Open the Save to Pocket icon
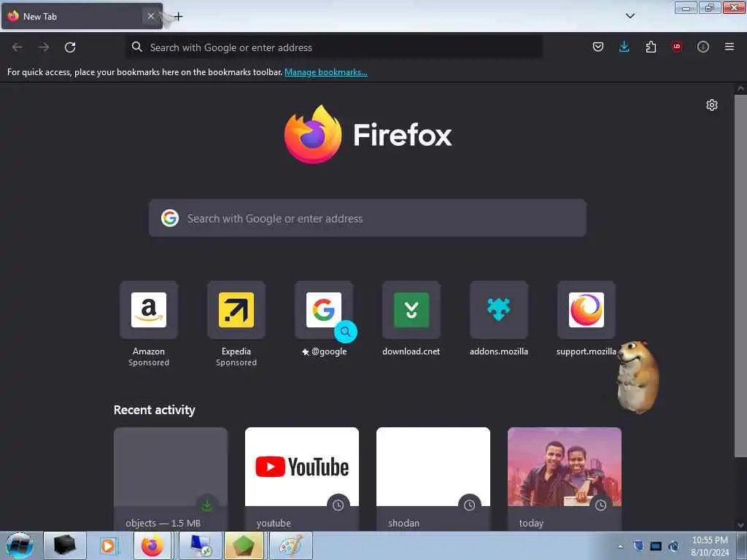747x560 pixels. point(598,47)
